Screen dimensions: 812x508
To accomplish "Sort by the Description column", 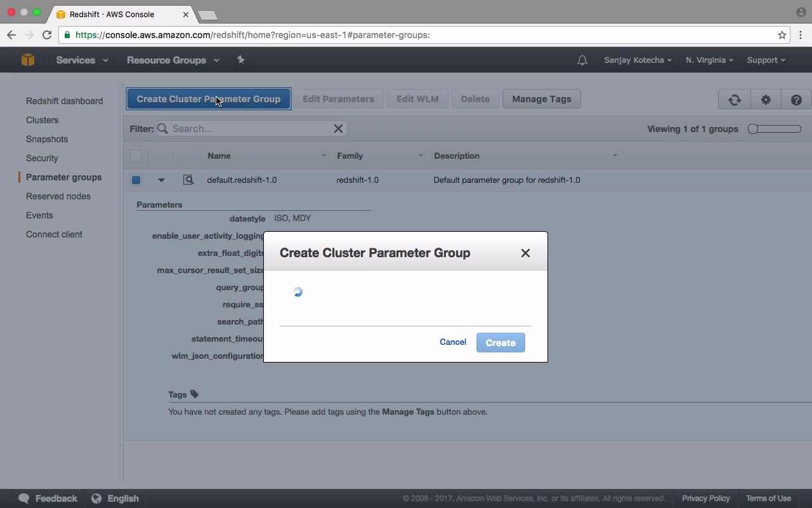I will [x=525, y=156].
